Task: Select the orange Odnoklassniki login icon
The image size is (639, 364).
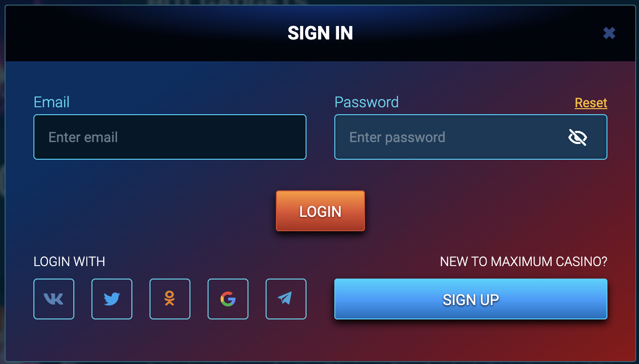Action: (x=170, y=299)
